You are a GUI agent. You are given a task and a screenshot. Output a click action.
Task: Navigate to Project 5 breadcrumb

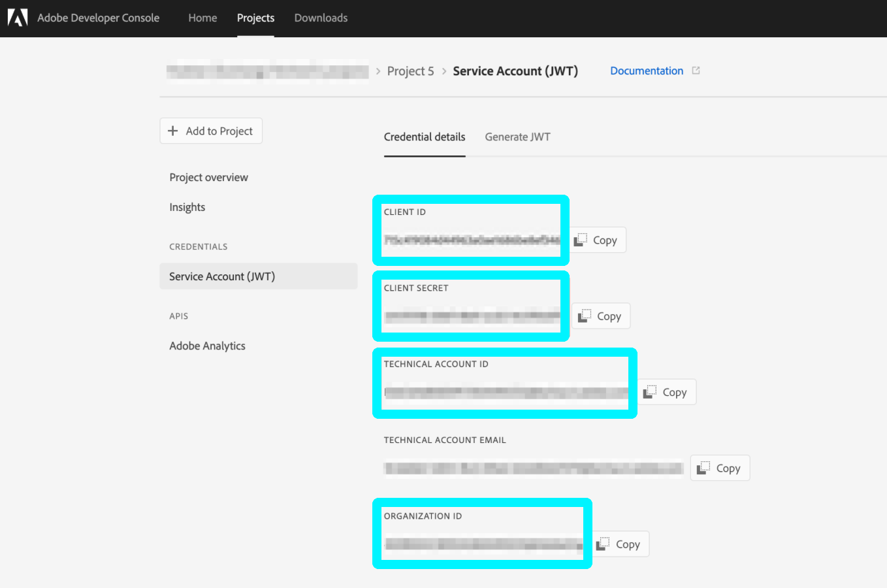pos(410,71)
